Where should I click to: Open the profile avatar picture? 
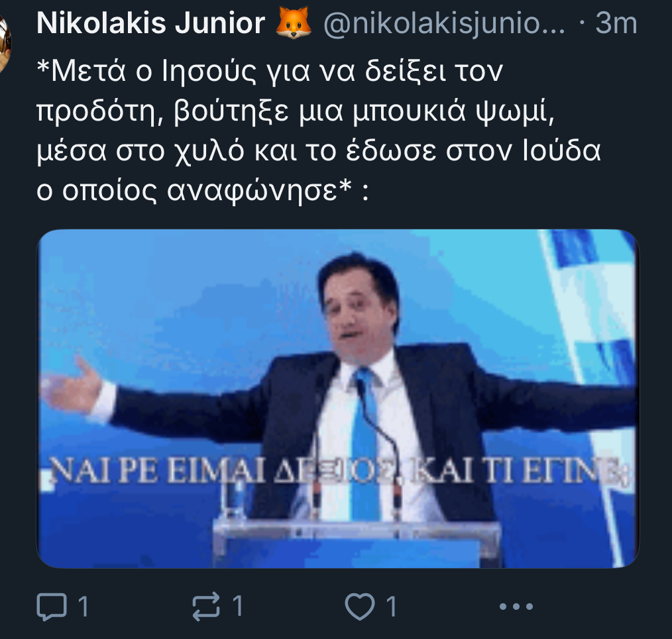coord(4,43)
